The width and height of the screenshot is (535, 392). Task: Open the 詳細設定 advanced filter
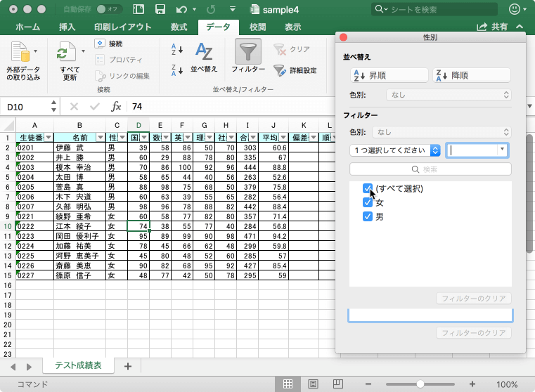(x=295, y=70)
